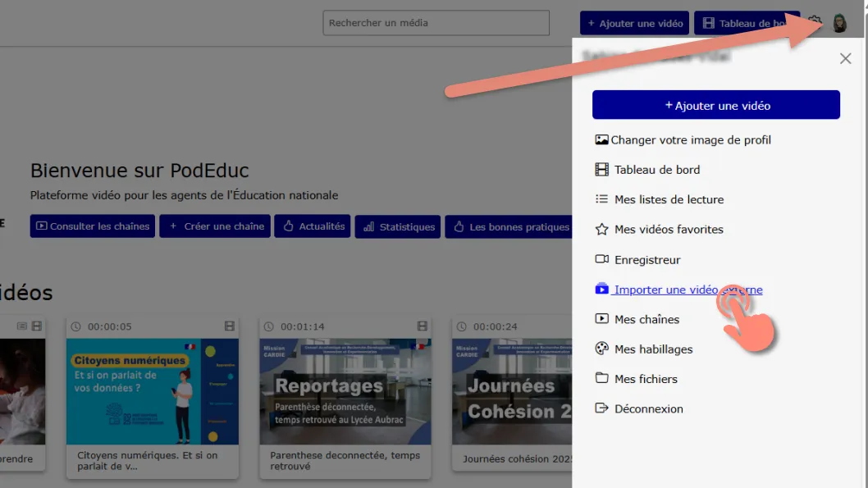Open 'Tableau de bord' in side menu
The width and height of the screenshot is (868, 488).
pyautogui.click(x=657, y=170)
